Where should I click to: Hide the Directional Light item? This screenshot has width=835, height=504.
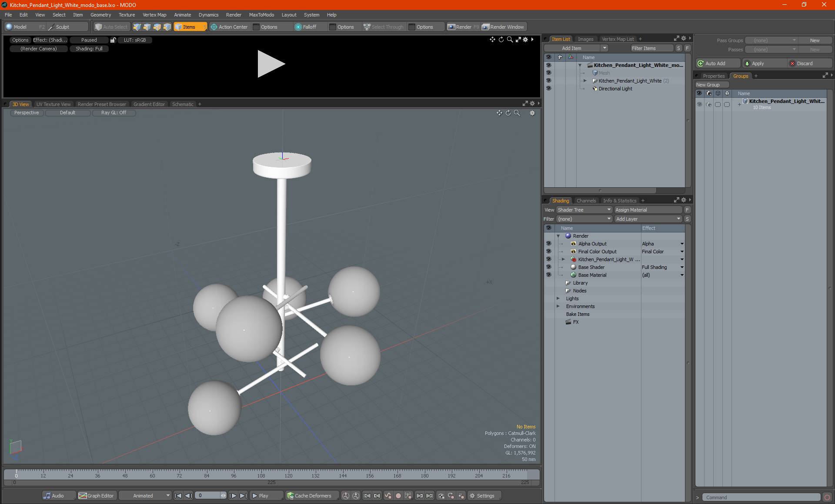click(x=548, y=89)
